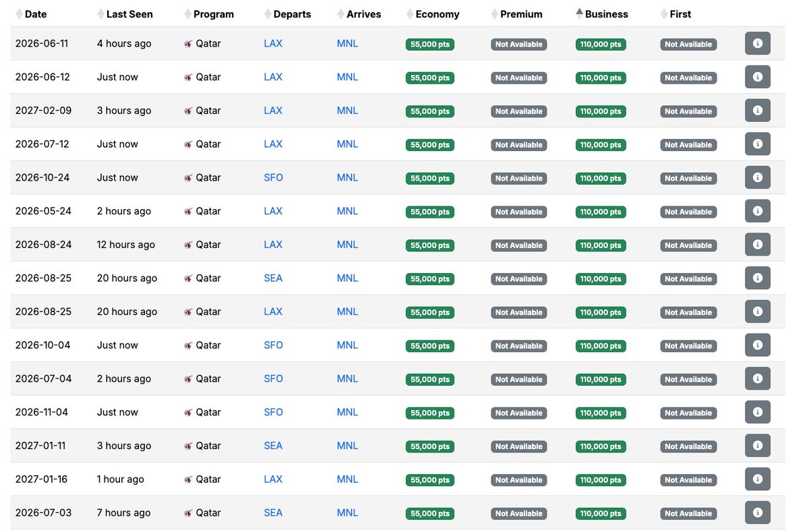809x532 pixels.
Task: Open info for the 2026-10-04 flight
Action: (x=757, y=345)
